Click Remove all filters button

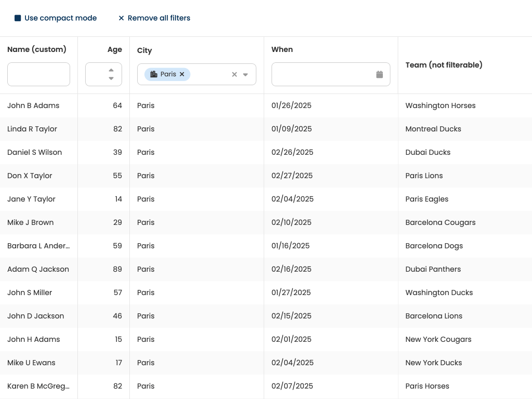pyautogui.click(x=154, y=18)
